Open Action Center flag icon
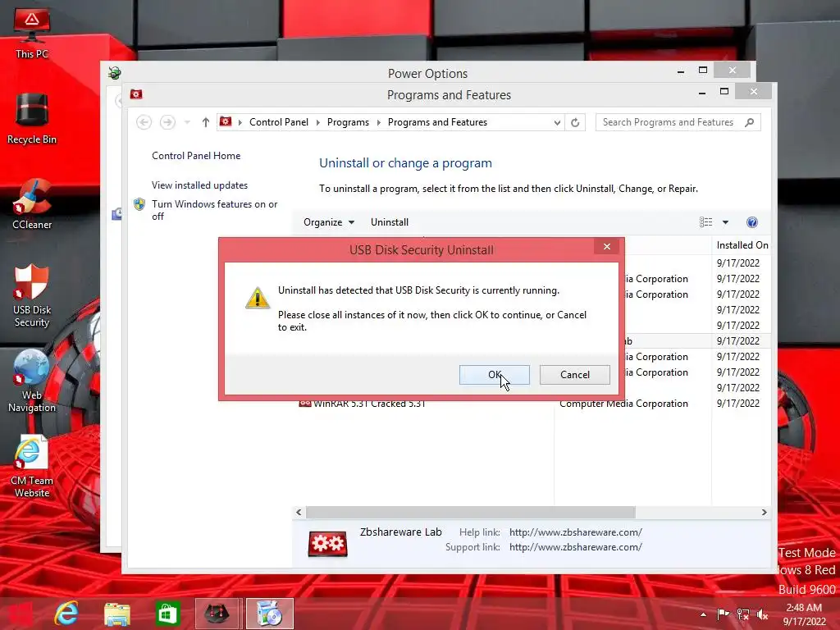 tap(723, 614)
